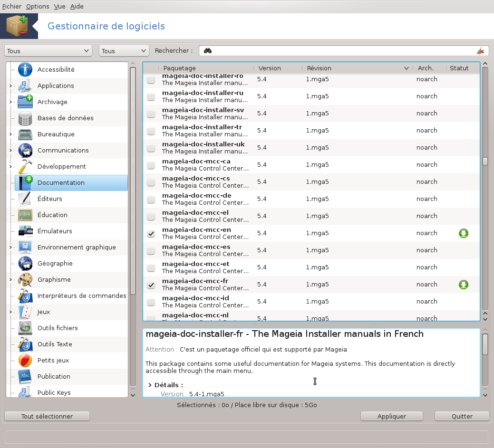
Task: Click the Quitter button
Action: pos(462,416)
